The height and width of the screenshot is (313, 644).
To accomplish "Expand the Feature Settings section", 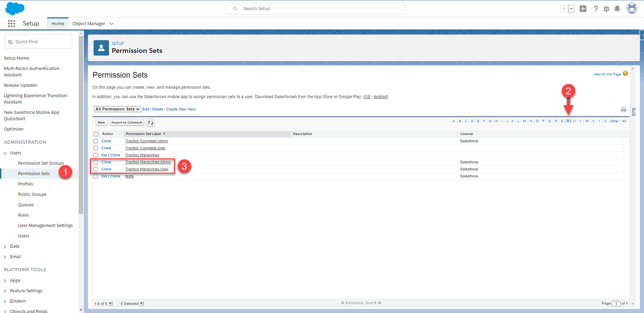I will click(x=6, y=291).
